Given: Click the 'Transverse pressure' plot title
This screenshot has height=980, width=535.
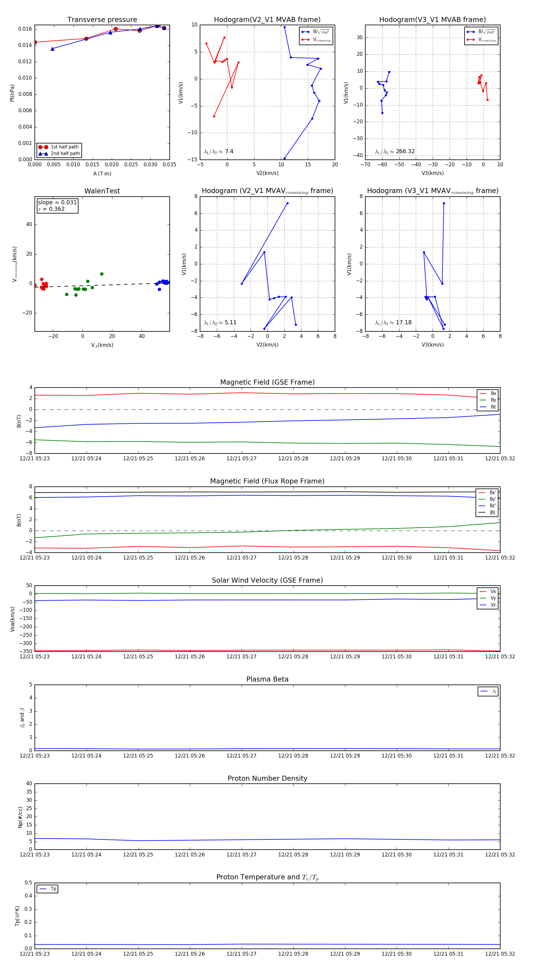Looking at the screenshot, I should click(102, 20).
